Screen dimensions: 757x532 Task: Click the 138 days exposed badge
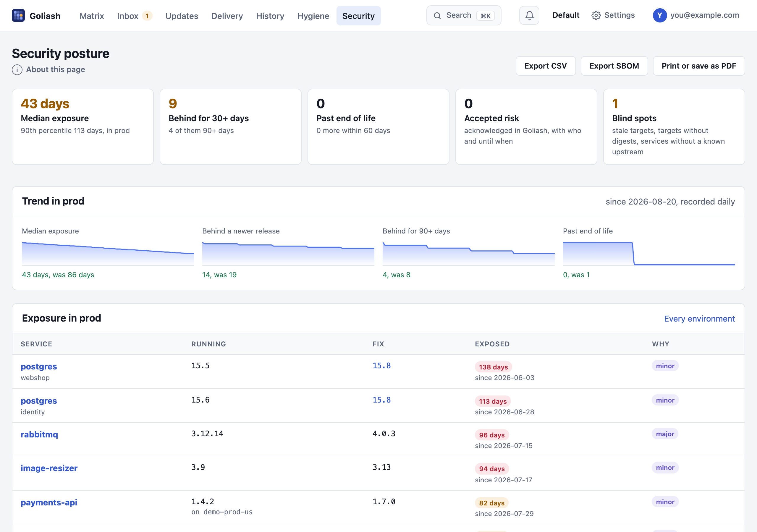(x=493, y=367)
